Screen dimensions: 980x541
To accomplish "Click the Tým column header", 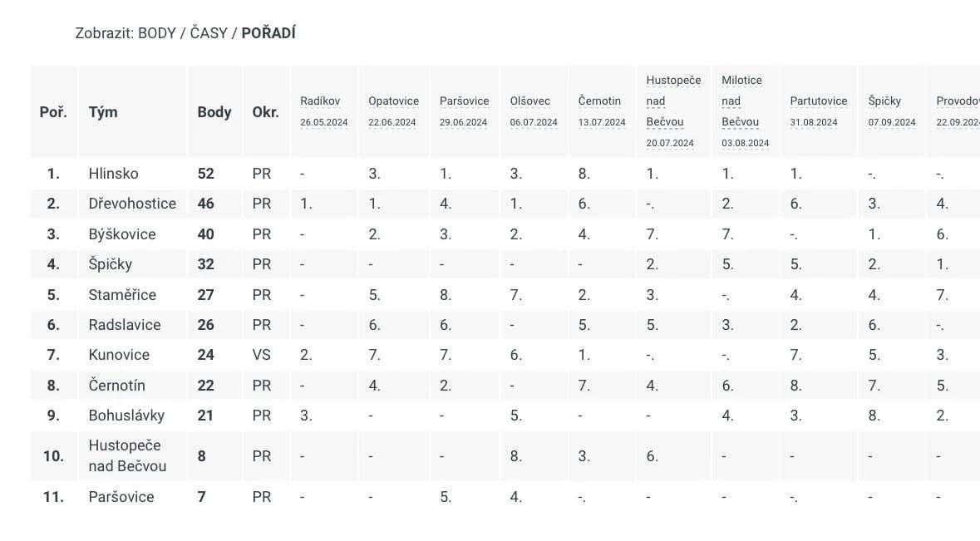I will coord(103,112).
